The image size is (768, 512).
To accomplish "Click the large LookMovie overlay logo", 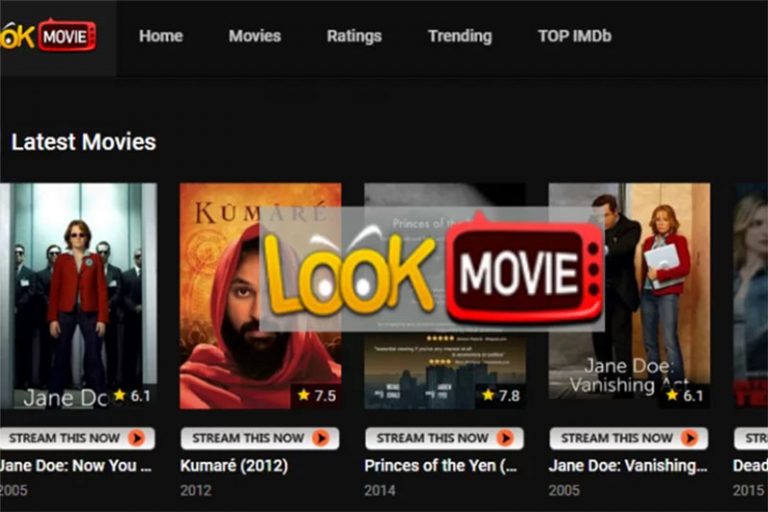I will pos(432,269).
